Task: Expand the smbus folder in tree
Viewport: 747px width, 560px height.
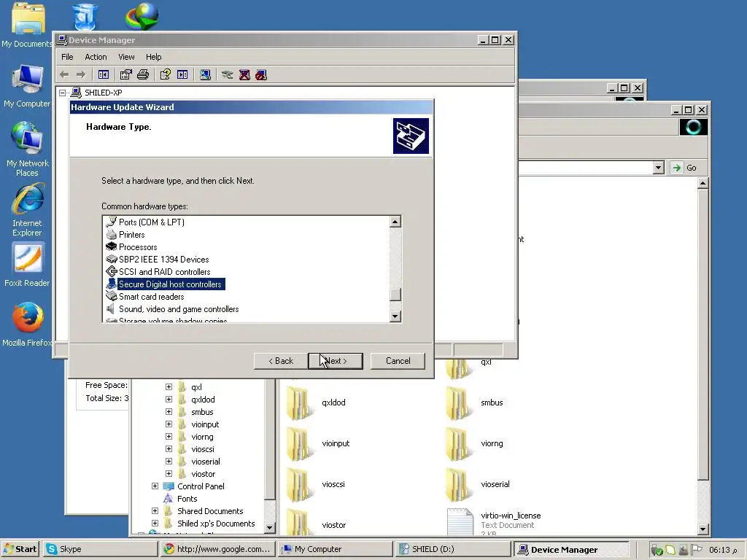Action: (169, 412)
